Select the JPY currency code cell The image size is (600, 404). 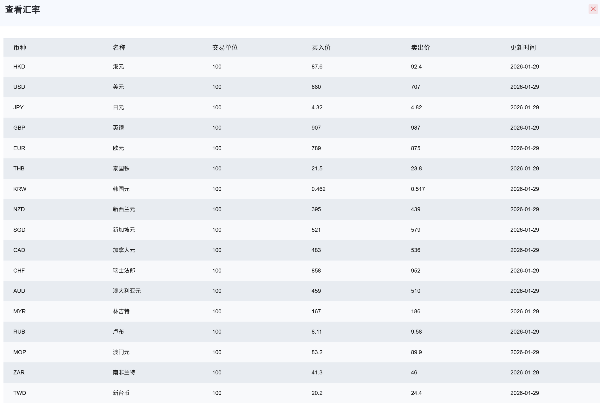coord(18,107)
